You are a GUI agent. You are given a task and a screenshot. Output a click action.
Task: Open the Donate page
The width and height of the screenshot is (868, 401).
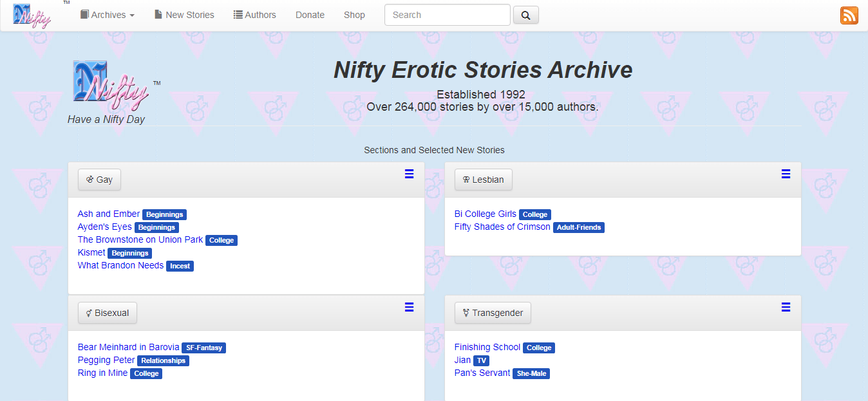pos(310,15)
